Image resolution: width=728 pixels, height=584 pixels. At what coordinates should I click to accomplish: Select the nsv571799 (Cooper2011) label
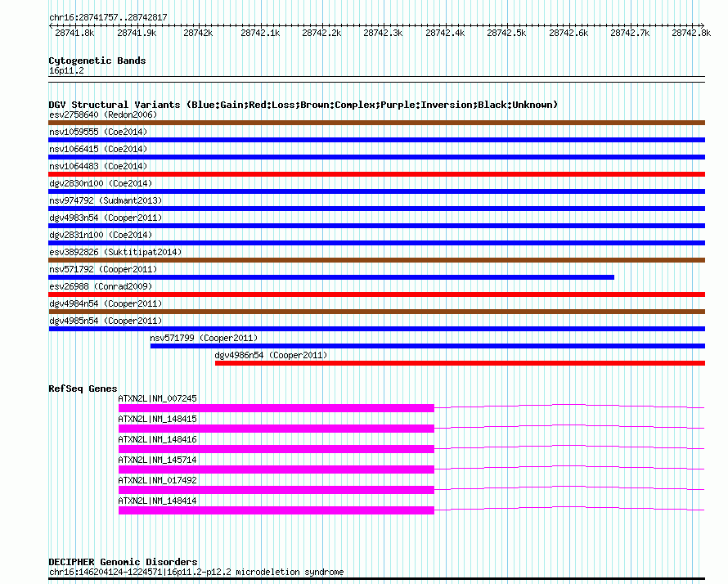pos(204,338)
